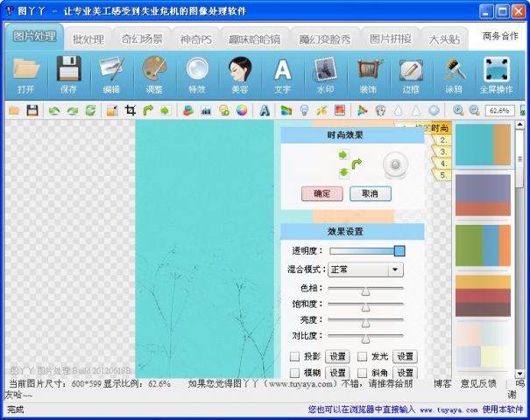Image resolution: width=530 pixels, height=420 pixels.
Task: Switch to the 批处理 (Batch) tab
Action: [88, 39]
